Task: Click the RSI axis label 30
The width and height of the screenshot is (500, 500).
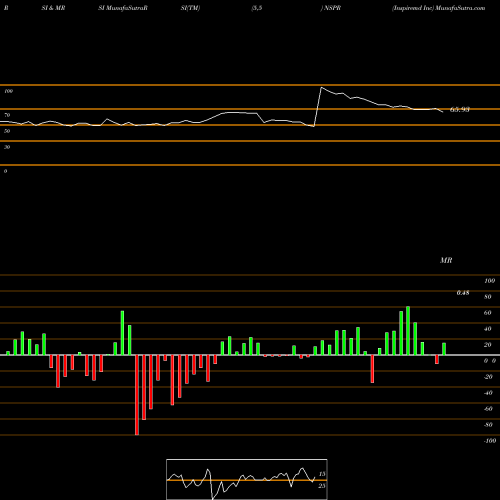Action: point(7,147)
